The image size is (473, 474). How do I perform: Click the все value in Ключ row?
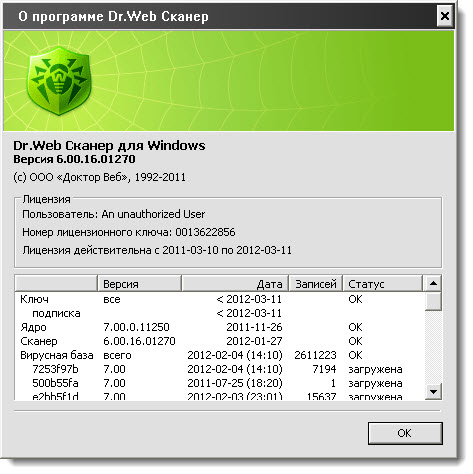(112, 299)
